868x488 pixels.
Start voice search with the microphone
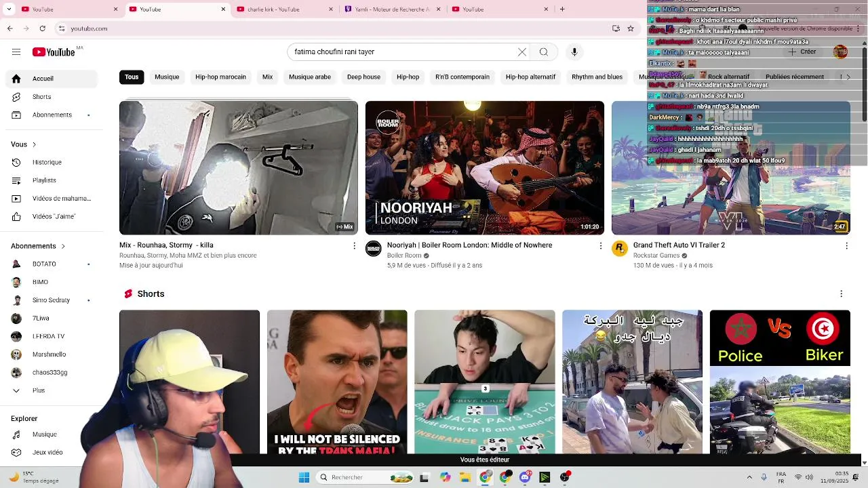[x=574, y=52]
